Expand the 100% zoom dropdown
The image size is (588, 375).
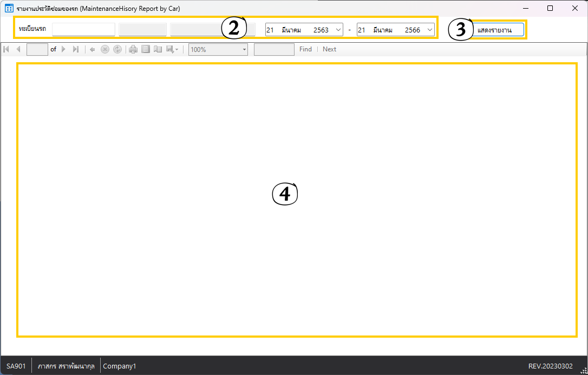244,49
